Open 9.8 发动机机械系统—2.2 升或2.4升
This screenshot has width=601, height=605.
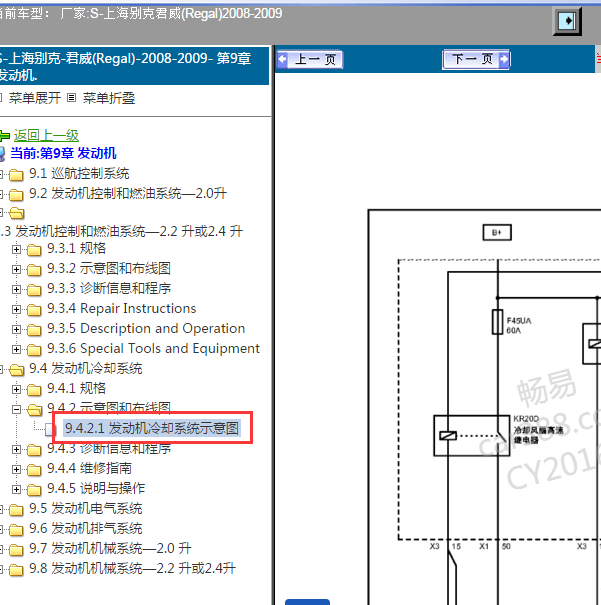[x=132, y=569]
